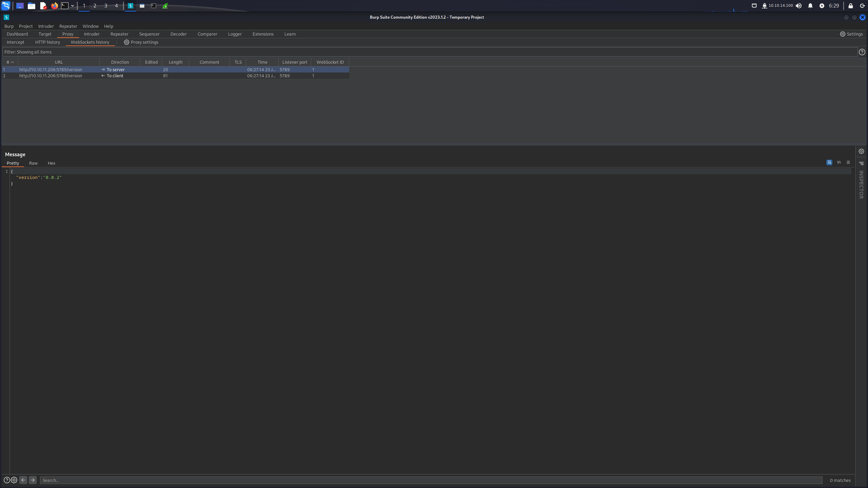Sort by the Length column header
Screen dimensions: 868x488
tap(175, 62)
